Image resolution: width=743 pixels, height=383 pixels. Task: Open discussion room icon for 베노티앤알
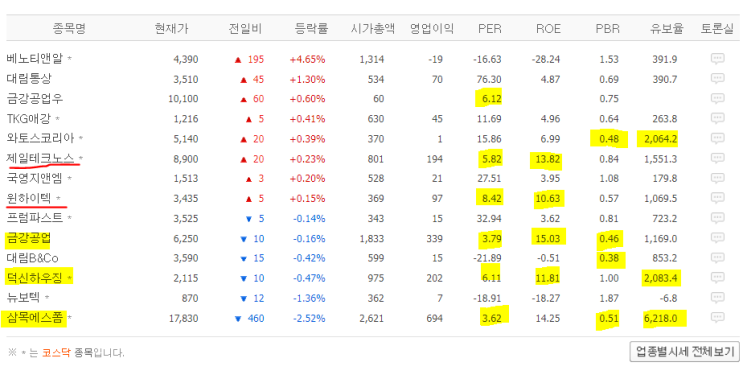click(717, 59)
